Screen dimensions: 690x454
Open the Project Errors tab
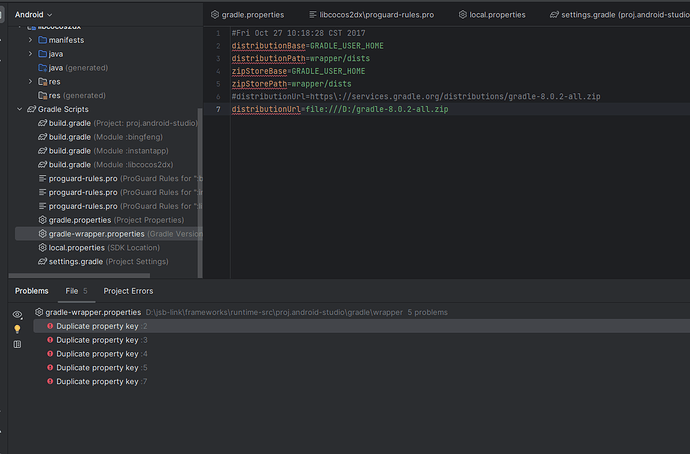pos(128,291)
